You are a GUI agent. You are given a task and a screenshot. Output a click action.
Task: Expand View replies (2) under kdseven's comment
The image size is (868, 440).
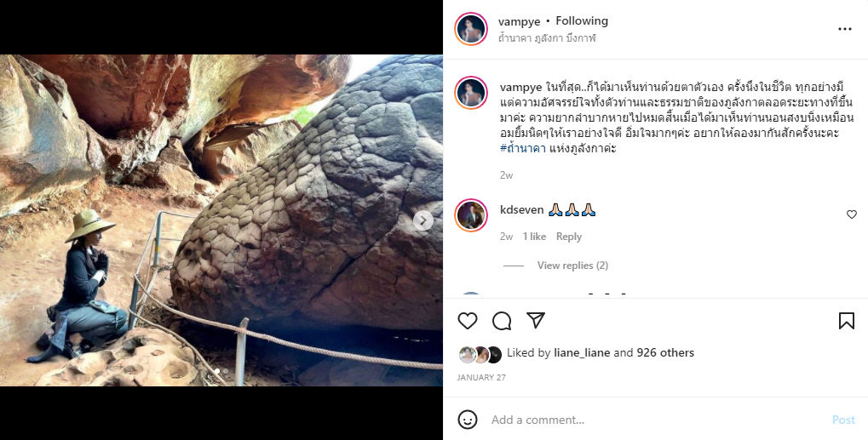coord(572,266)
